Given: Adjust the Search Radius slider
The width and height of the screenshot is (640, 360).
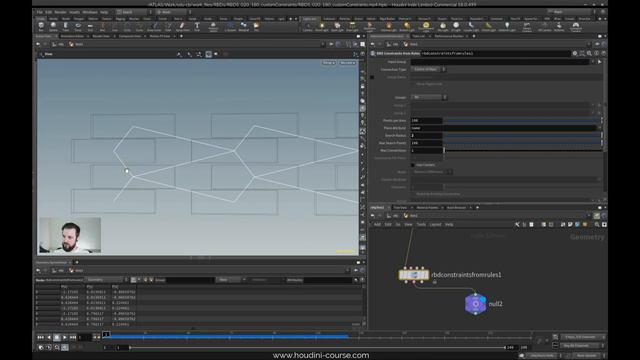Looking at the screenshot, I should pyautogui.click(x=522, y=136).
